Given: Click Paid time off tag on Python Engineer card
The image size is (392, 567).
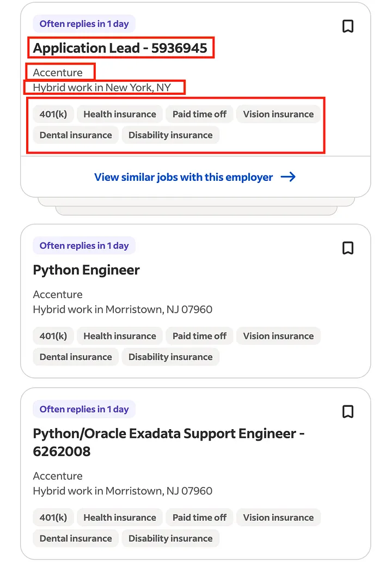Looking at the screenshot, I should click(199, 336).
